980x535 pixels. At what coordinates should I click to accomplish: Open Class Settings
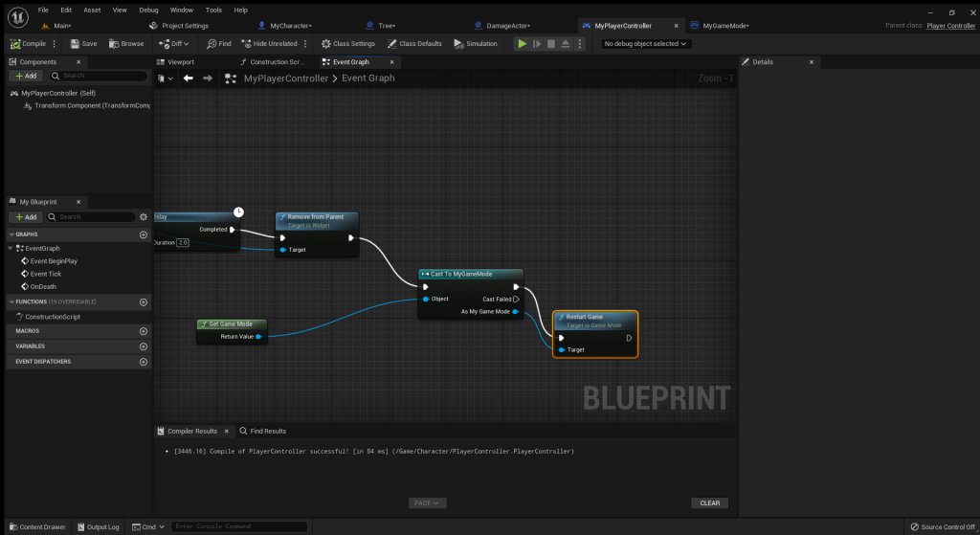click(x=348, y=44)
